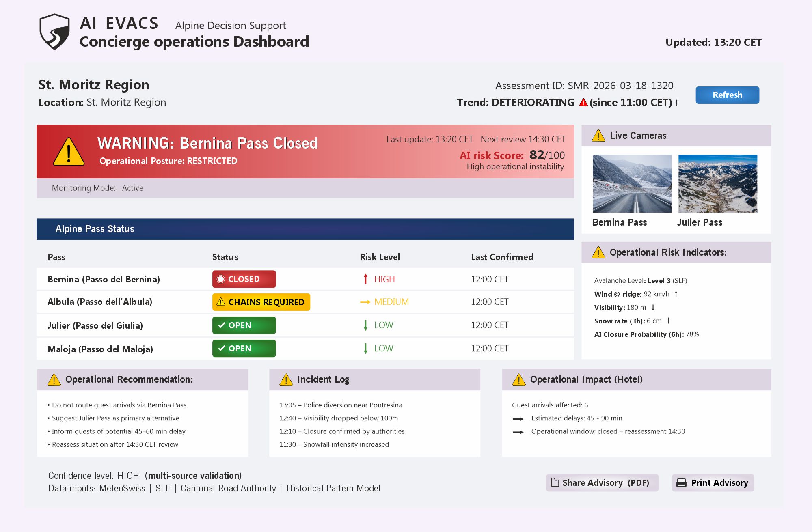Click Updated: 13:20 CET timestamp
The height and width of the screenshot is (532, 812).
713,42
